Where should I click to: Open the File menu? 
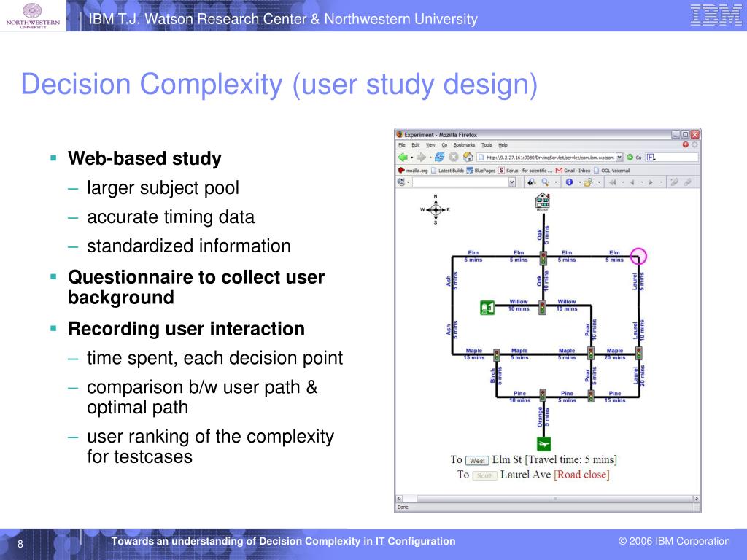click(x=402, y=145)
